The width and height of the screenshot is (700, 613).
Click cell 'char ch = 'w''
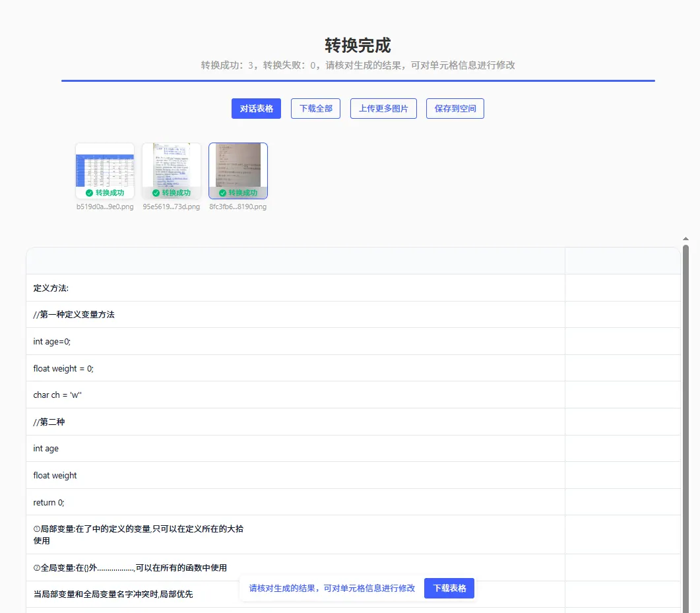tap(296, 395)
